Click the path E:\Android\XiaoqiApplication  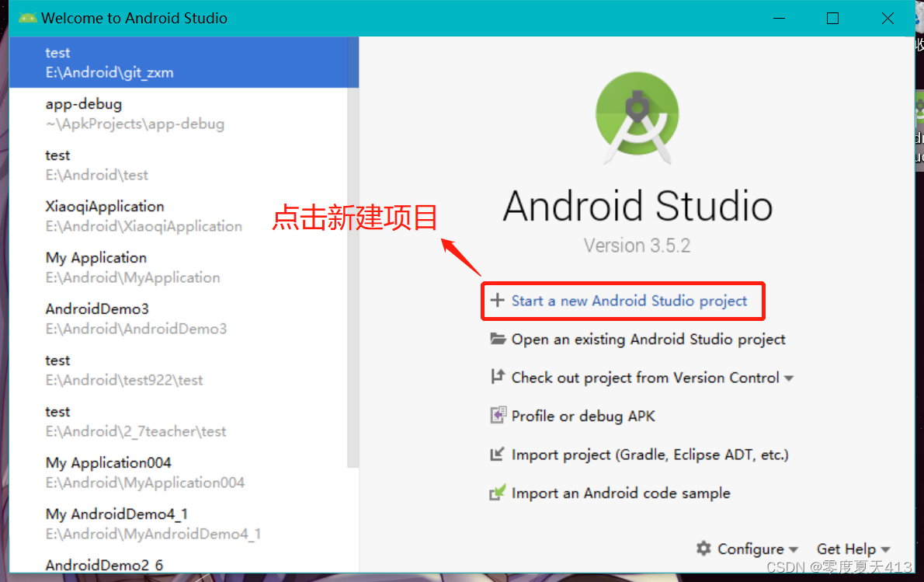pos(144,226)
